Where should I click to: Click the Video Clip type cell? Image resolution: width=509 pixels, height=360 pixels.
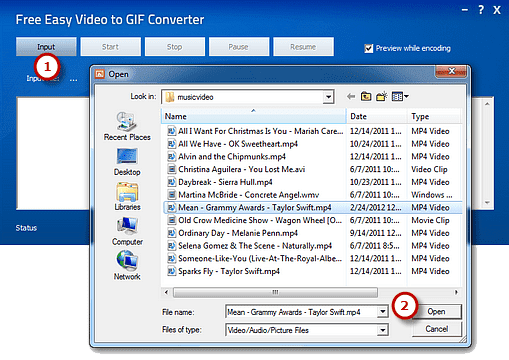click(429, 169)
